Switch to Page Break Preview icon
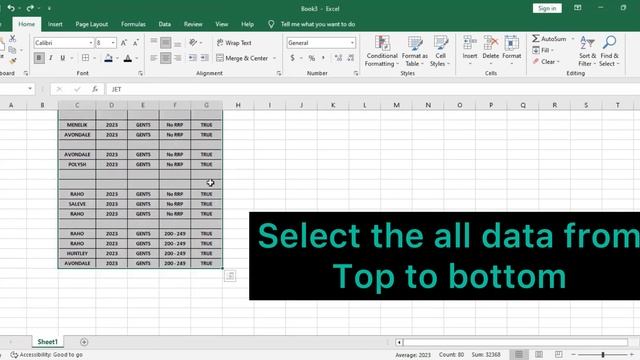This screenshot has width=640, height=360. pyautogui.click(x=558, y=354)
